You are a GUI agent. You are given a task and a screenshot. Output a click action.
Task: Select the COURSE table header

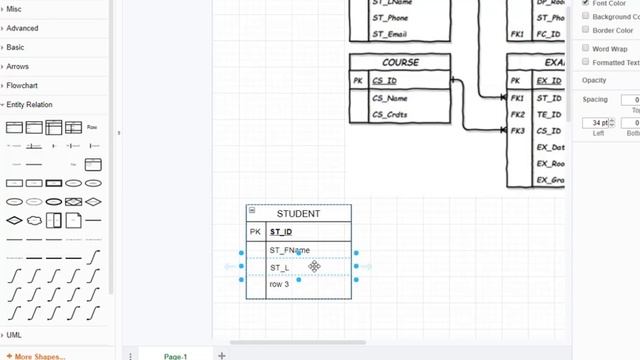[x=400, y=62]
